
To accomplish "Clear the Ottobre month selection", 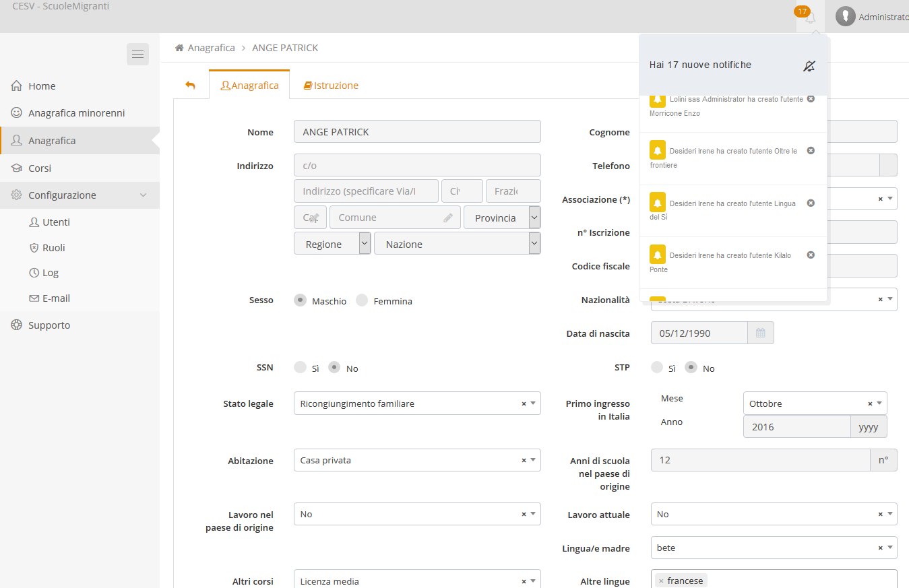I will 870,403.
